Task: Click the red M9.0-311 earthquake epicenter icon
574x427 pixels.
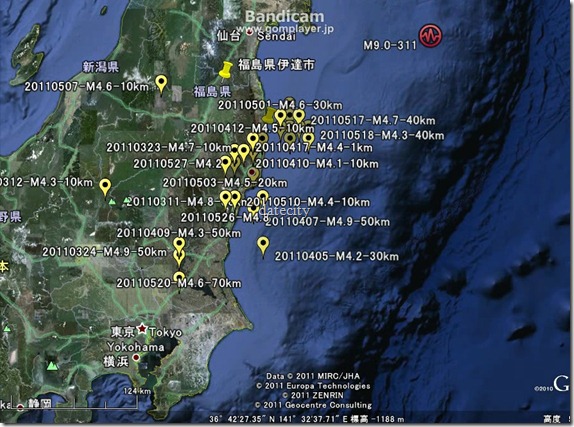Action: point(430,36)
